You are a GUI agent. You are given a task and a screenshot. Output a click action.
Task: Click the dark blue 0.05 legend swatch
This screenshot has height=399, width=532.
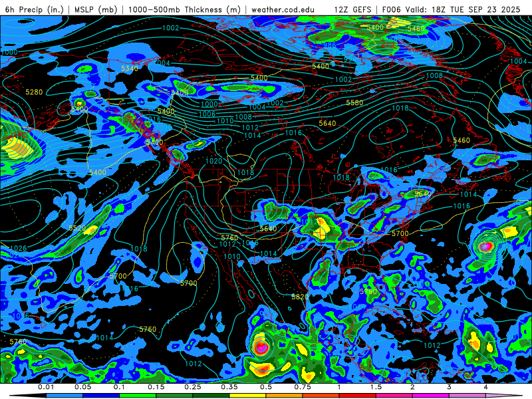point(101,396)
